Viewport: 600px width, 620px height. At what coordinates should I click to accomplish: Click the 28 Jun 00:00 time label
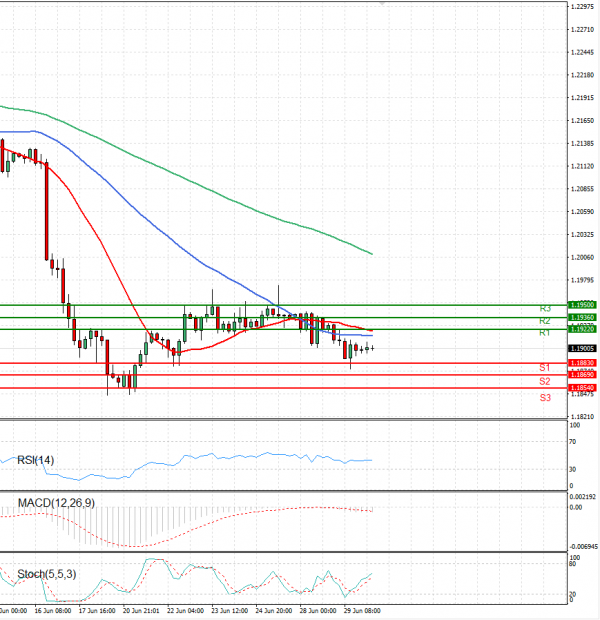[318, 611]
